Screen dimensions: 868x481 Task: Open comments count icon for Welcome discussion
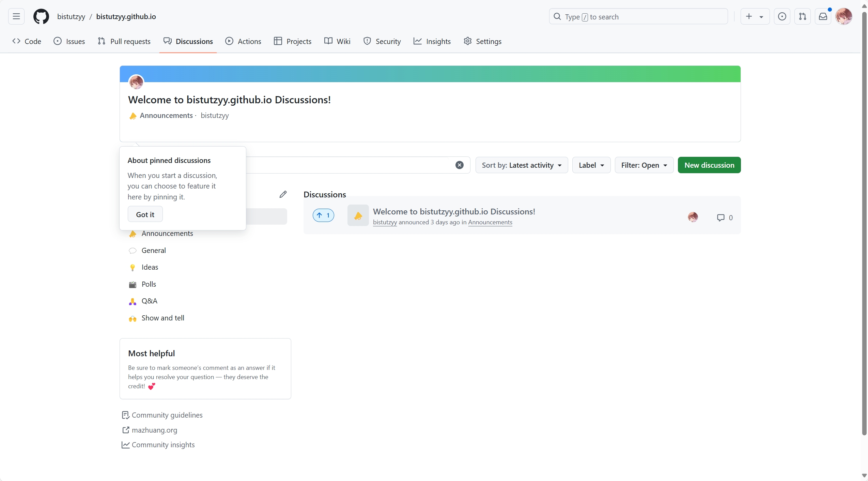tap(725, 217)
